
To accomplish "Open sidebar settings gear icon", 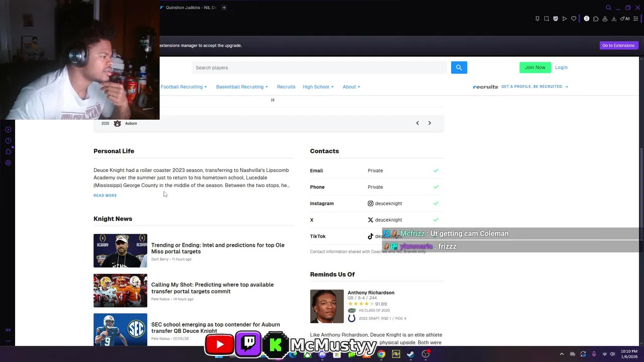I will [8, 163].
